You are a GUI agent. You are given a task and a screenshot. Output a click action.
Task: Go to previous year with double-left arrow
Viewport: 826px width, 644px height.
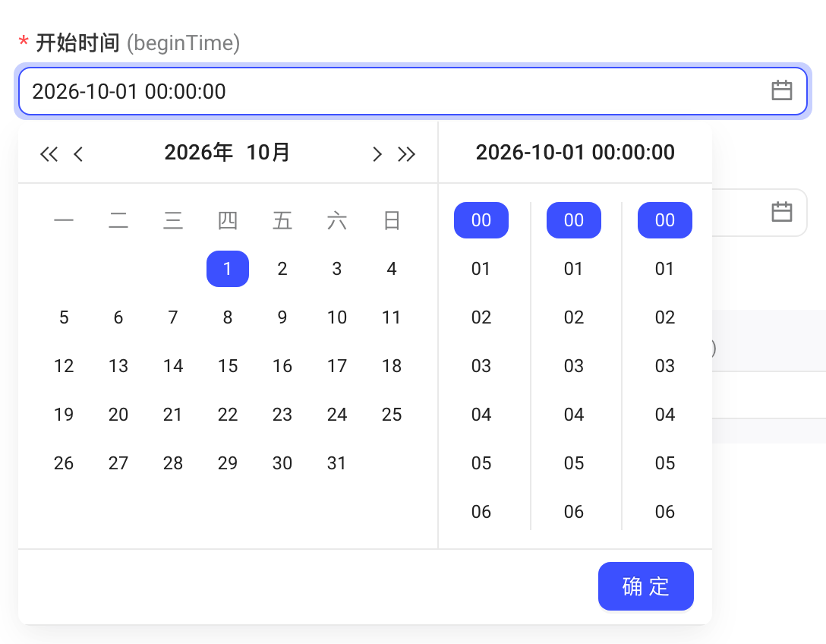[x=49, y=154]
